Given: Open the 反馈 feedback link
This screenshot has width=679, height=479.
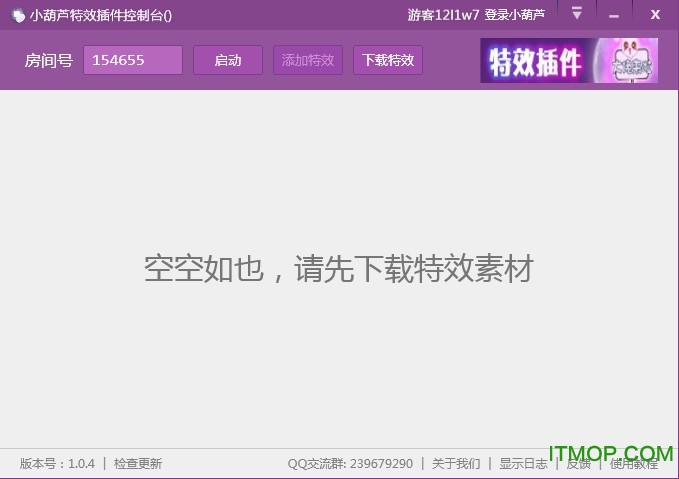Looking at the screenshot, I should [579, 464].
